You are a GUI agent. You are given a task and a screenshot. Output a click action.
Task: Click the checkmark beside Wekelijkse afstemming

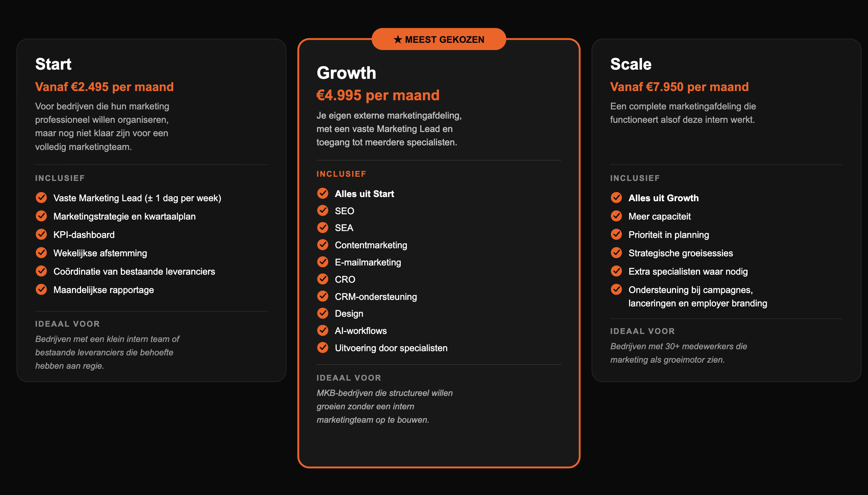41,252
